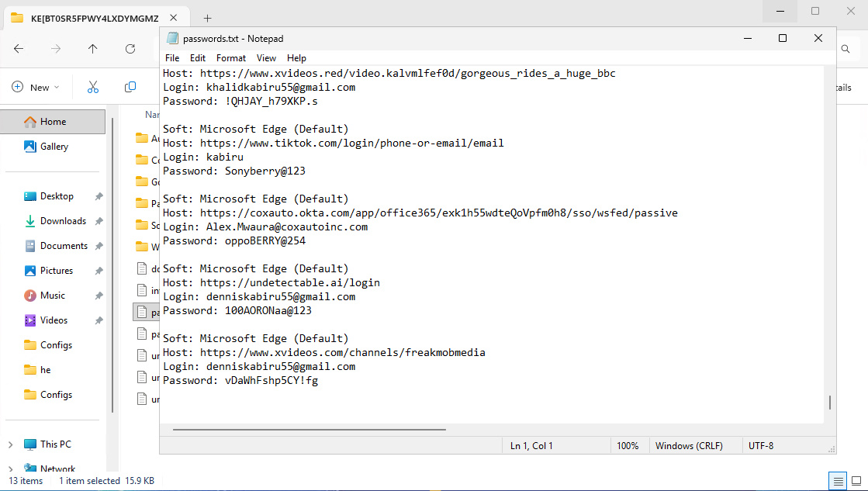Screen dimensions: 868x491
Task: Click the coxauto.okta.com Host line in Notepad
Action: 420,213
